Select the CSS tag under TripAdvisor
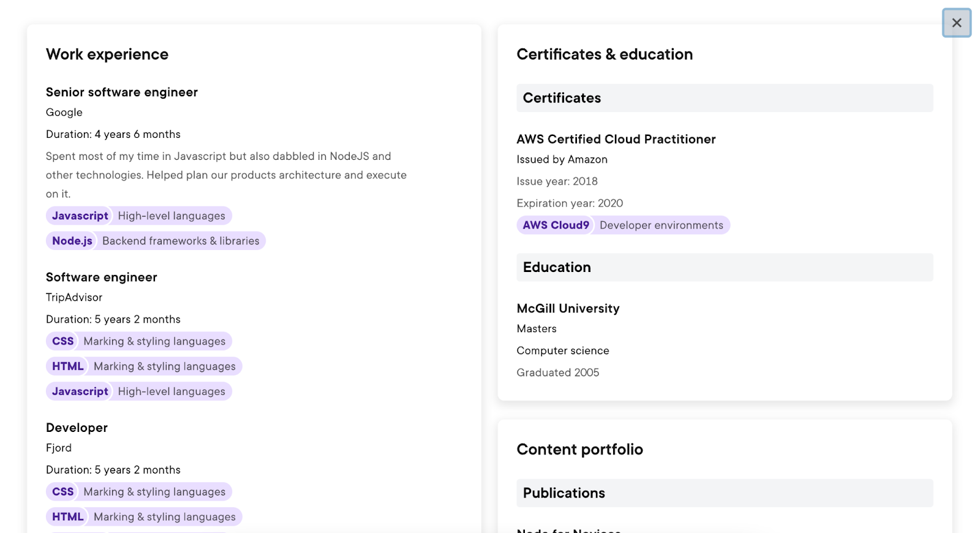Screen dimensions: 980x533 pyautogui.click(x=139, y=341)
